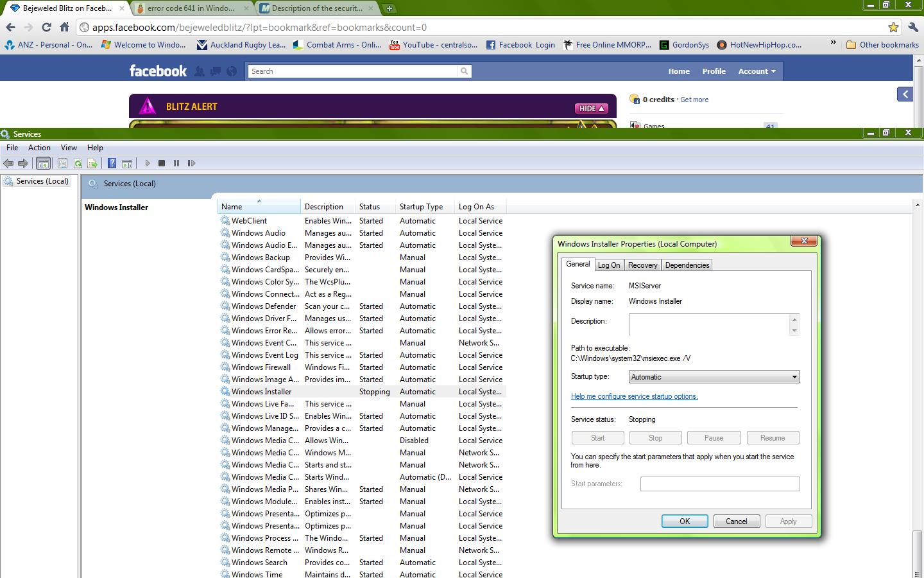Click the Refresh icon in Services toolbar

click(x=78, y=163)
